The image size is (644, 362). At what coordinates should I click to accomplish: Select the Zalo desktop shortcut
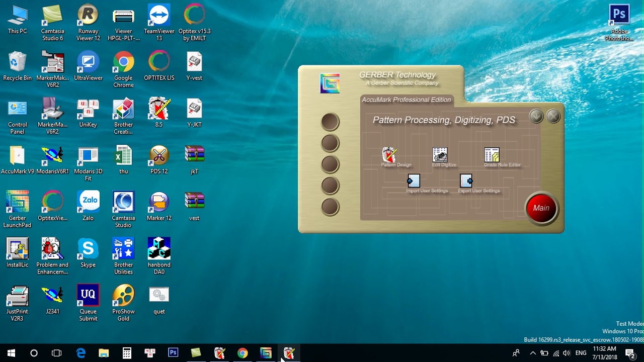click(x=88, y=206)
